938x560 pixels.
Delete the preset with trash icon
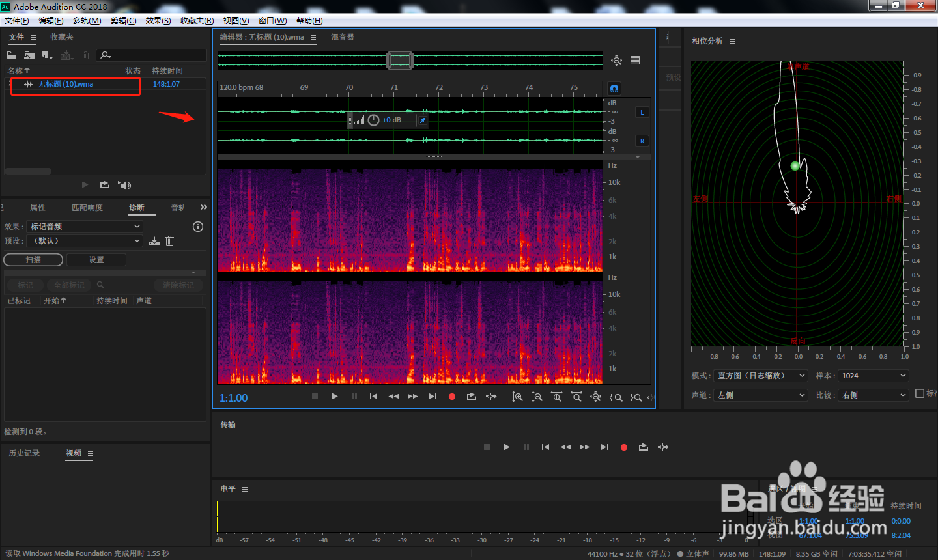pyautogui.click(x=170, y=241)
